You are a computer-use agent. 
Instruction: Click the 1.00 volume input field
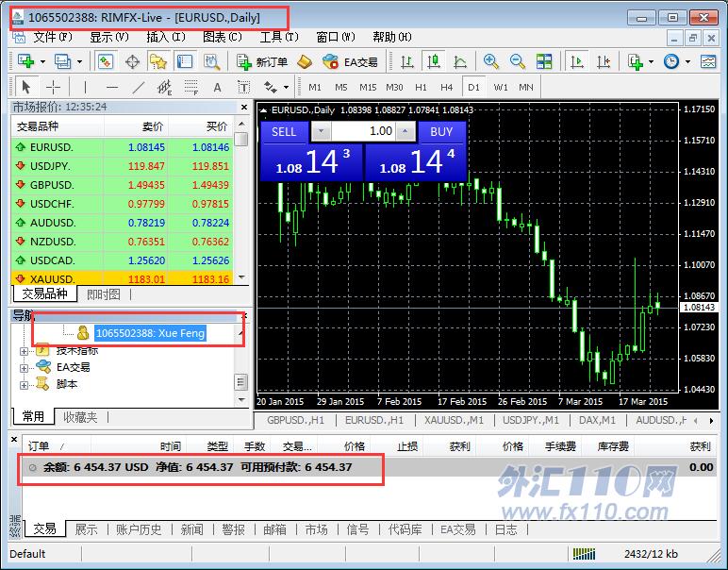[x=363, y=131]
